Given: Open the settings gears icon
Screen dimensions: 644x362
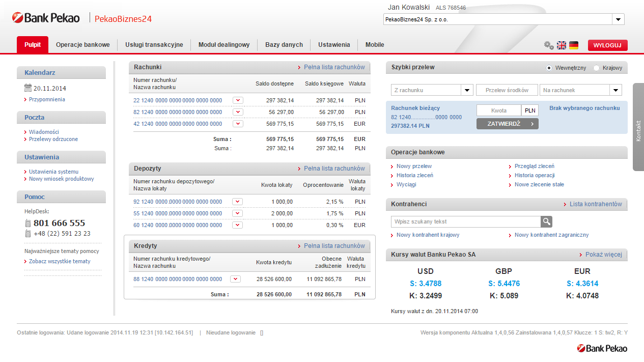Looking at the screenshot, I should (x=549, y=45).
